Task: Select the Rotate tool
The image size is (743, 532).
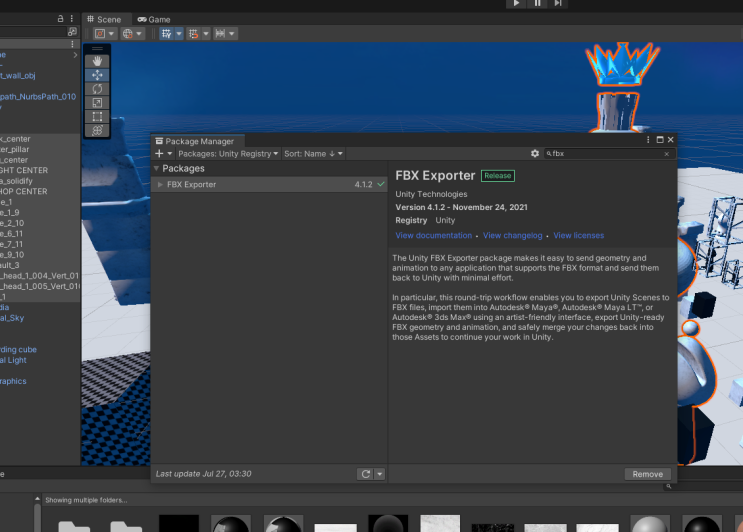Action: 97,89
